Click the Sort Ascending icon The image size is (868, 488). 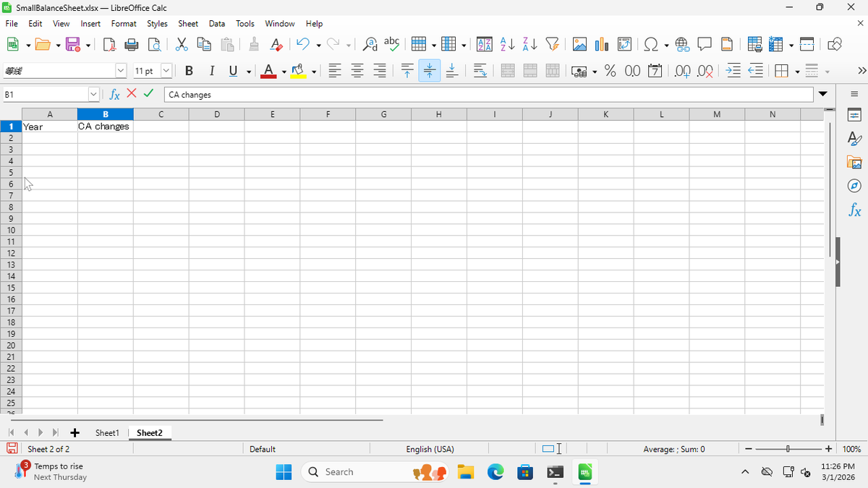pos(506,44)
